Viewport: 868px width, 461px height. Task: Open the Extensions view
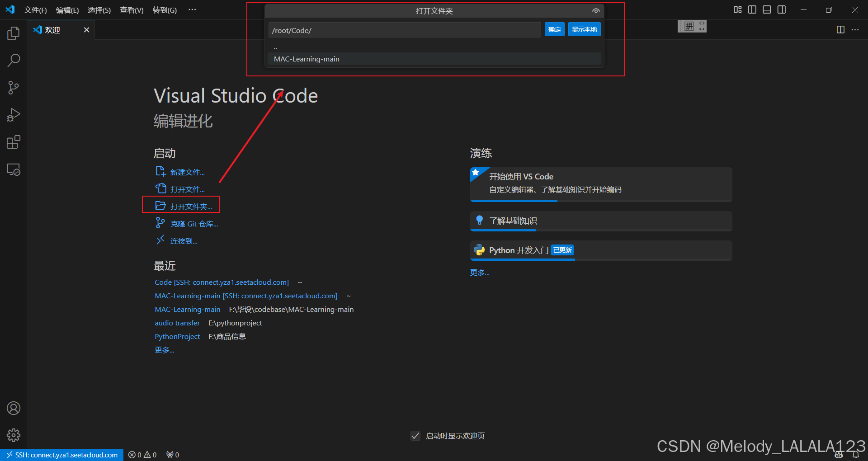click(x=14, y=142)
